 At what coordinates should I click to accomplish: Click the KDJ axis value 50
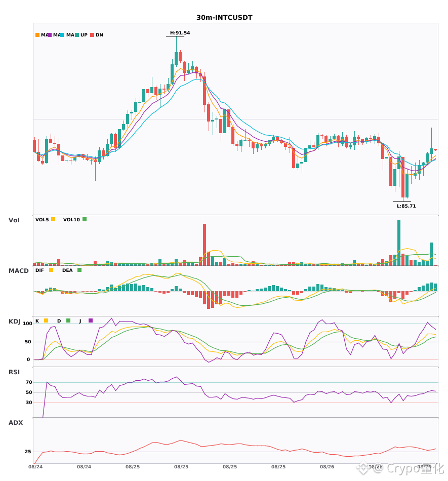click(28, 342)
